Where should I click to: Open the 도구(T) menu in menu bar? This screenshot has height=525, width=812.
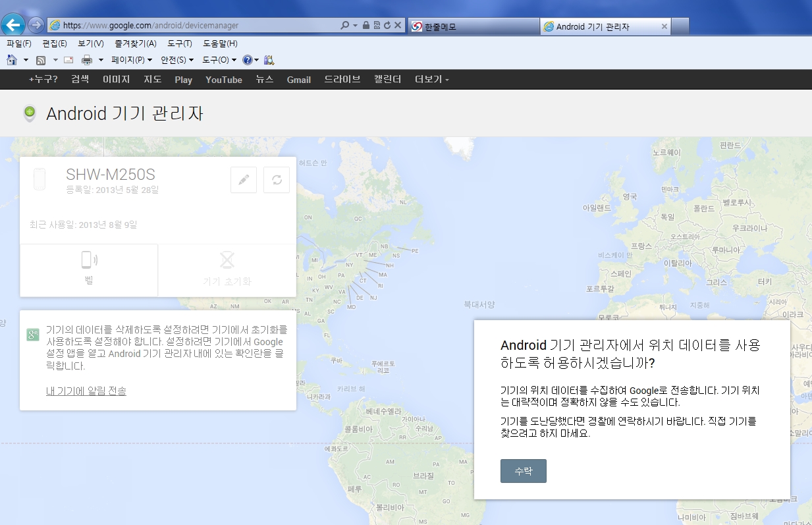[x=180, y=43]
